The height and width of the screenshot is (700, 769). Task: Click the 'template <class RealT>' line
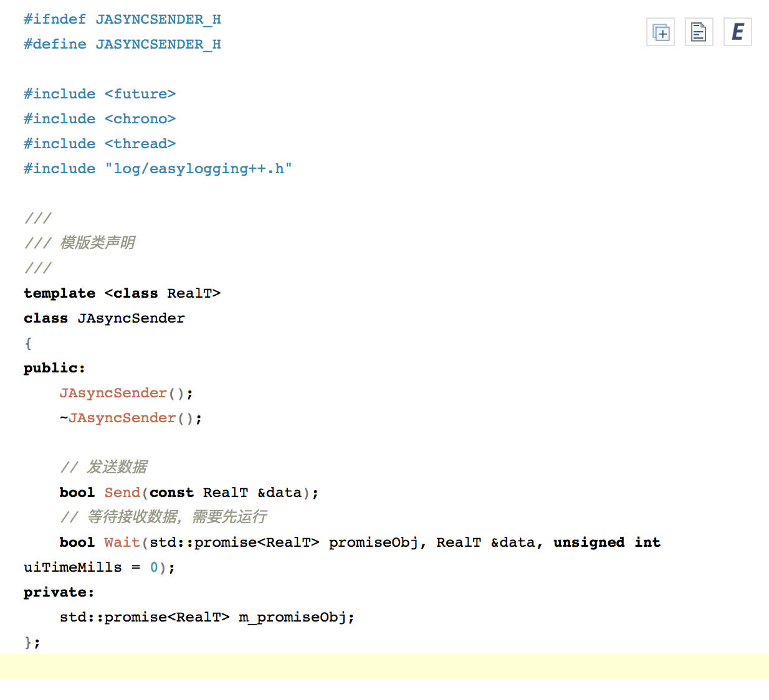[x=122, y=293]
